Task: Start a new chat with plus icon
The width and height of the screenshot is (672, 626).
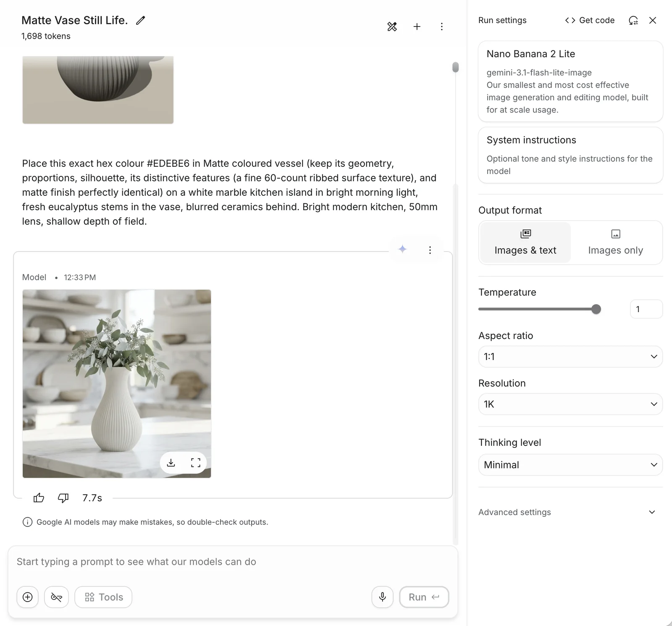Action: click(x=417, y=26)
